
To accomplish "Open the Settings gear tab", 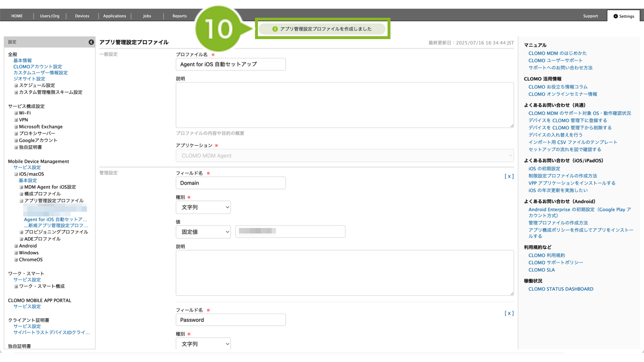I will 623,16.
